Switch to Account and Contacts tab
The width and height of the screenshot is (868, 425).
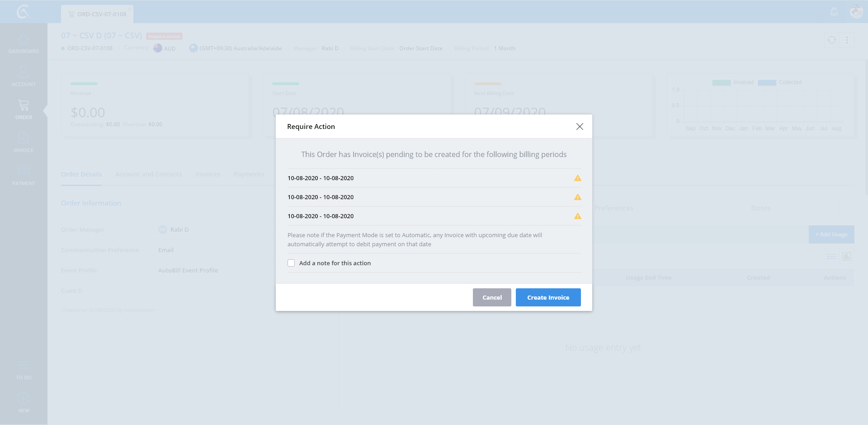[x=148, y=174]
